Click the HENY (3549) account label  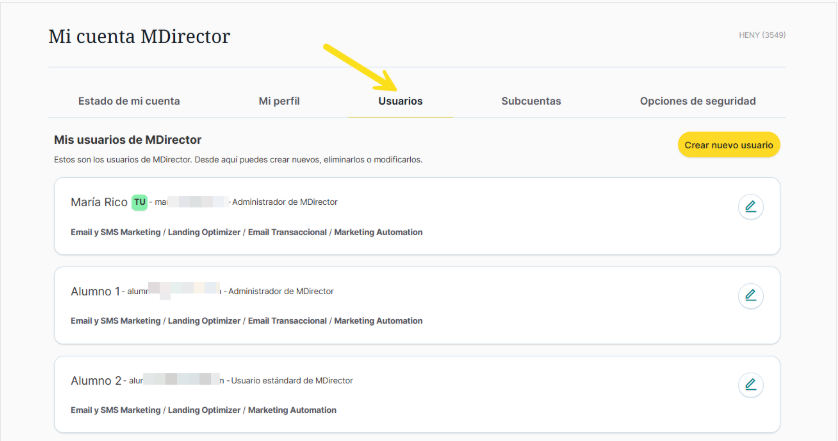(x=761, y=36)
